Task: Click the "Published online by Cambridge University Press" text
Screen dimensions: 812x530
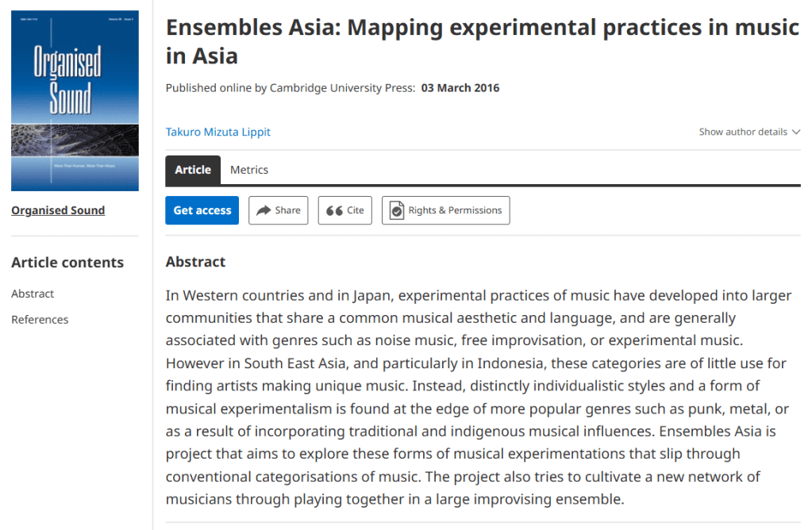Action: coord(290,88)
